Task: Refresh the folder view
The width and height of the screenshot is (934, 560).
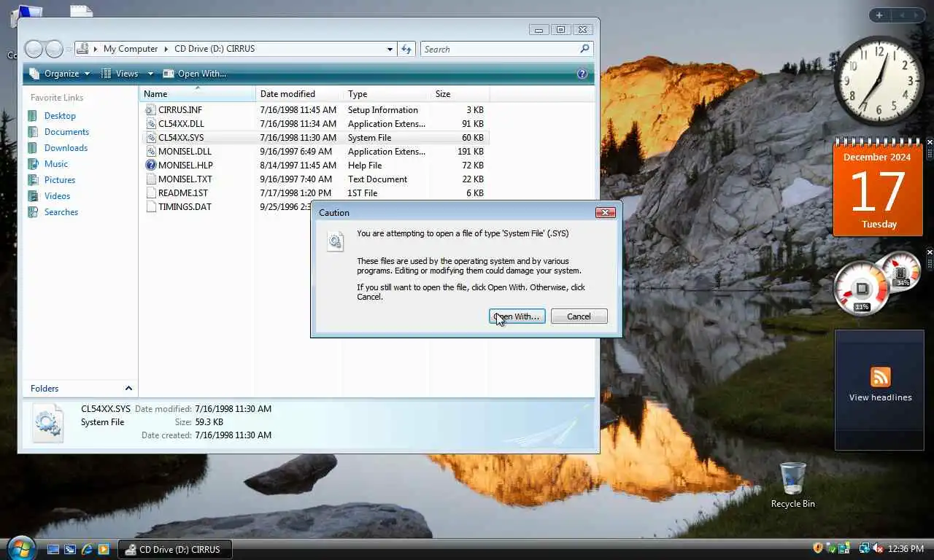Action: (406, 49)
